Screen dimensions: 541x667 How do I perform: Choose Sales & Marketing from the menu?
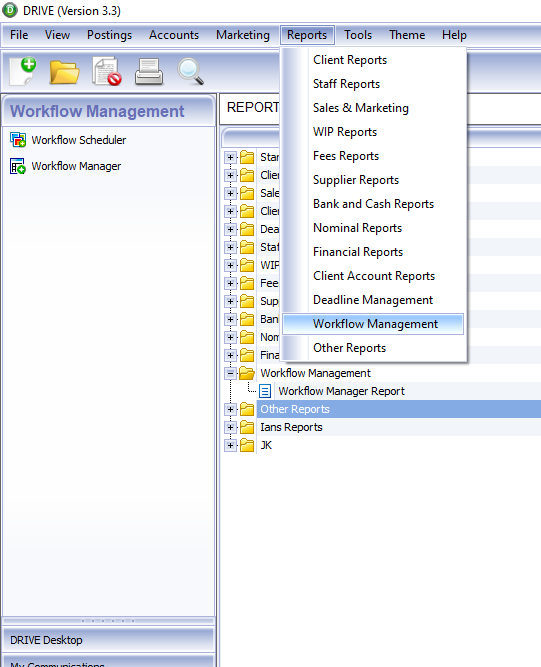(374, 108)
